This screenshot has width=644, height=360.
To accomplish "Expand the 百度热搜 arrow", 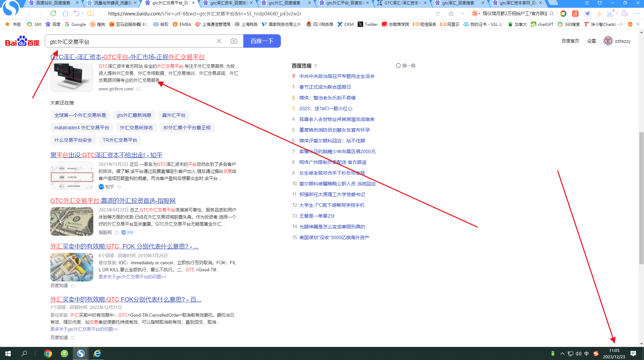I will (315, 66).
